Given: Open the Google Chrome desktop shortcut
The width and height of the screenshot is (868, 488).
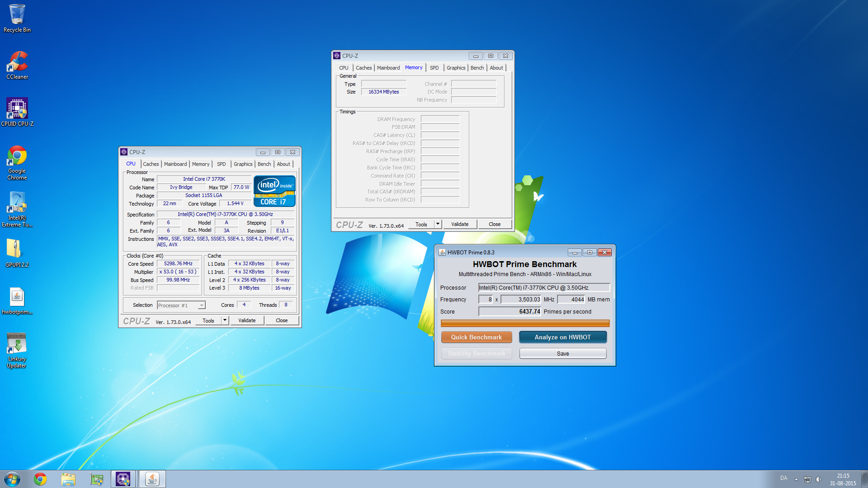Looking at the screenshot, I should click(x=17, y=163).
